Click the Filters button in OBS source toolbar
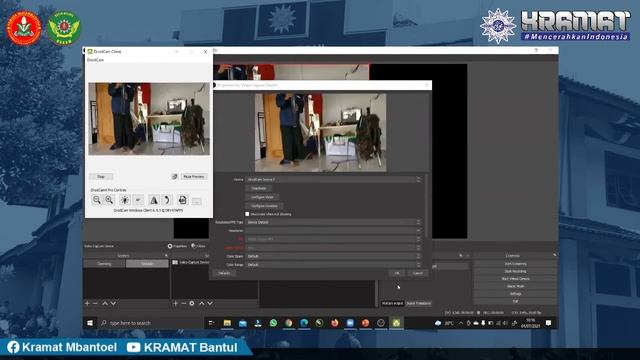640x360 pixels. pyautogui.click(x=198, y=246)
